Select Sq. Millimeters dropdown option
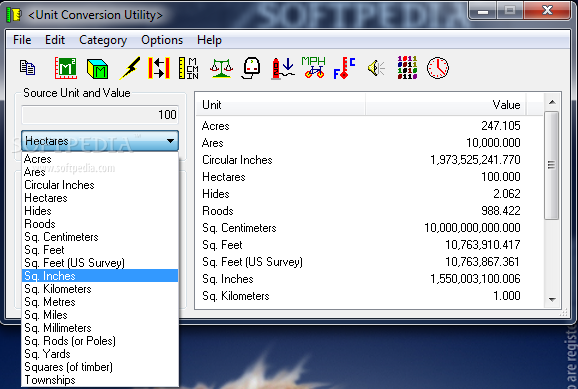Image resolution: width=578 pixels, height=389 pixels. click(100, 328)
